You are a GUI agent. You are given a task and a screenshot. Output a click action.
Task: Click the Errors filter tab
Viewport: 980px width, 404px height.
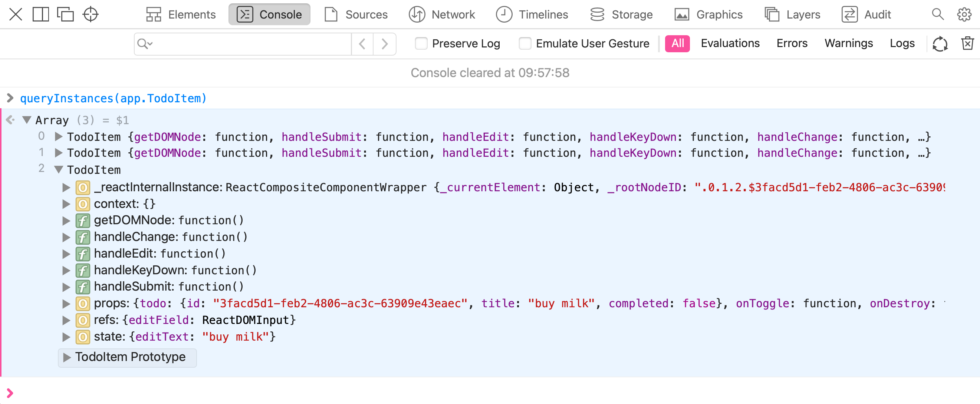pyautogui.click(x=794, y=43)
